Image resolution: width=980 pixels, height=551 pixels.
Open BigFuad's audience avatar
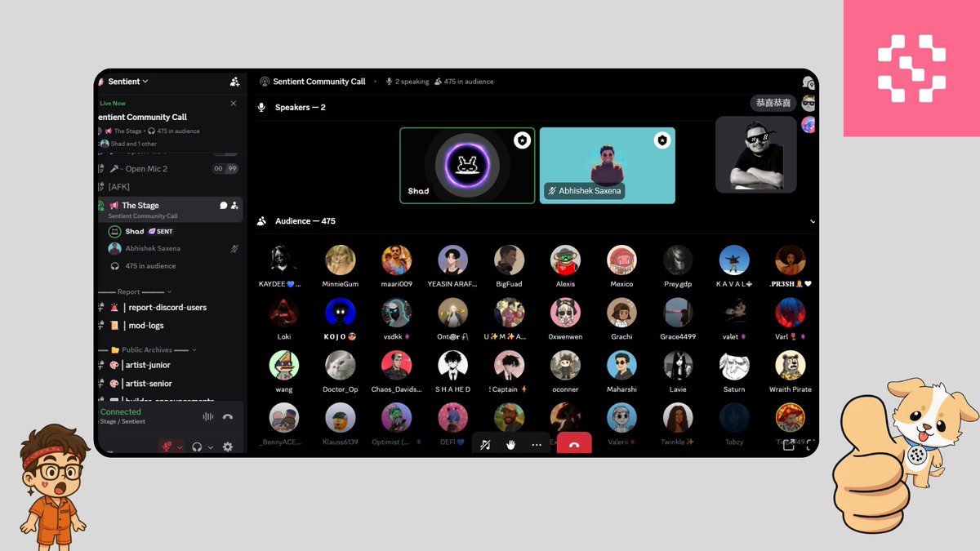point(509,260)
